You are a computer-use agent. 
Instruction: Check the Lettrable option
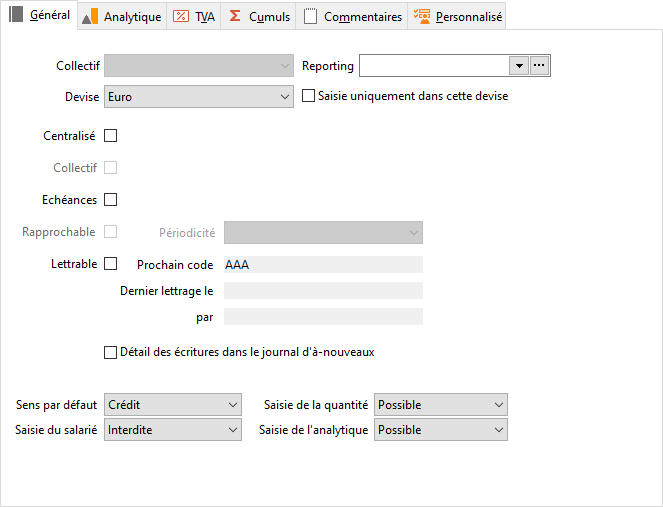click(110, 264)
